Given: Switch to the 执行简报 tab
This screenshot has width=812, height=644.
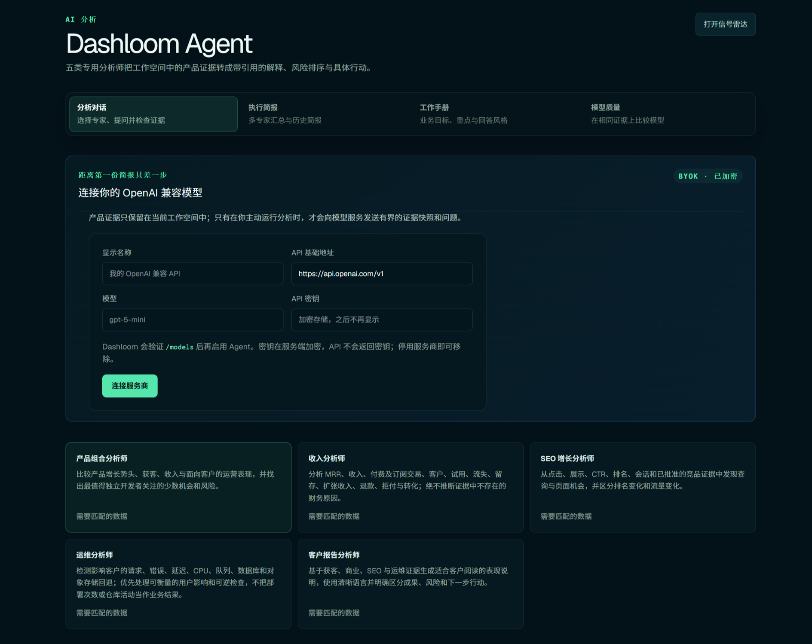Looking at the screenshot, I should (325, 114).
